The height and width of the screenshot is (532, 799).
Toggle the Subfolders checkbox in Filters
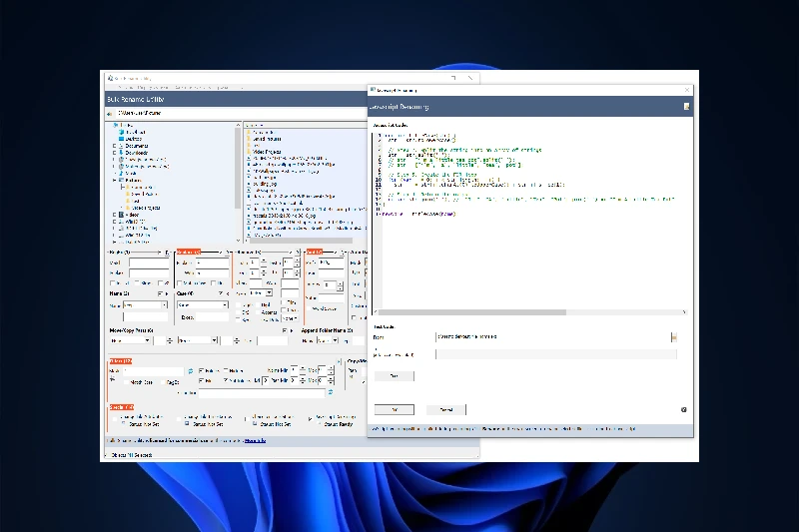[227, 380]
